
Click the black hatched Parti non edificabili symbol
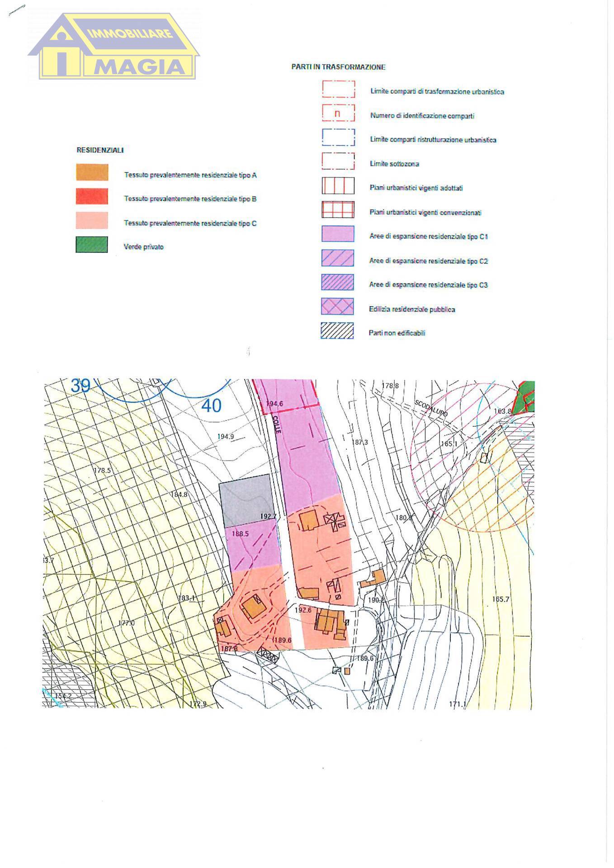pos(337,330)
